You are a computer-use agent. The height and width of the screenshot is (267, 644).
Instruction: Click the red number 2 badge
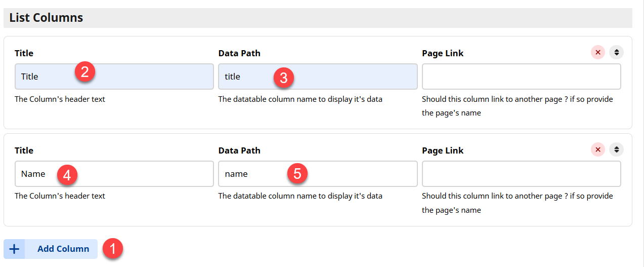click(x=85, y=72)
